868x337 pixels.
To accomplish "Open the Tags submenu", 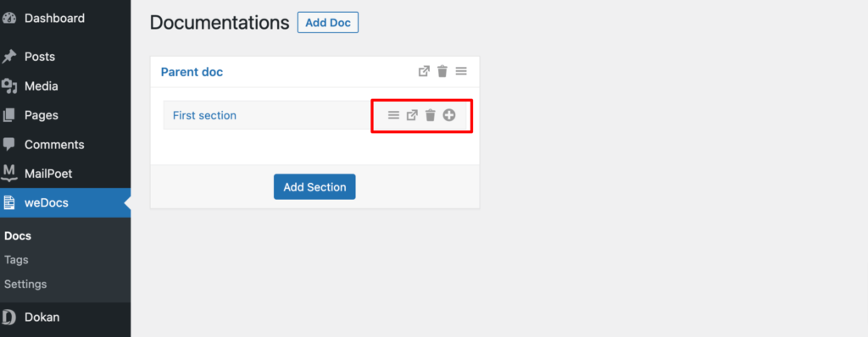I will pos(16,260).
